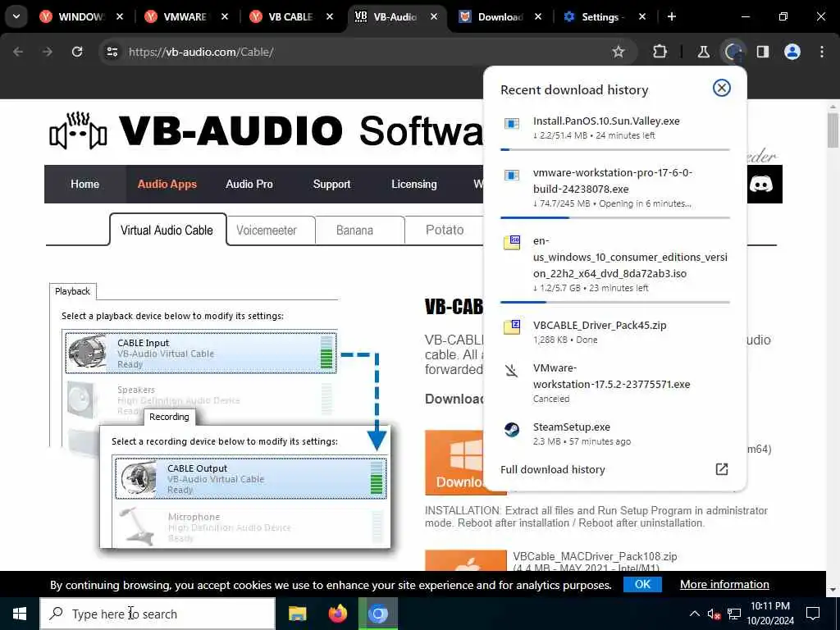Click the Install.PanOS.10.Sun.Valley.exe file icon
This screenshot has width=840, height=630.
(512, 124)
